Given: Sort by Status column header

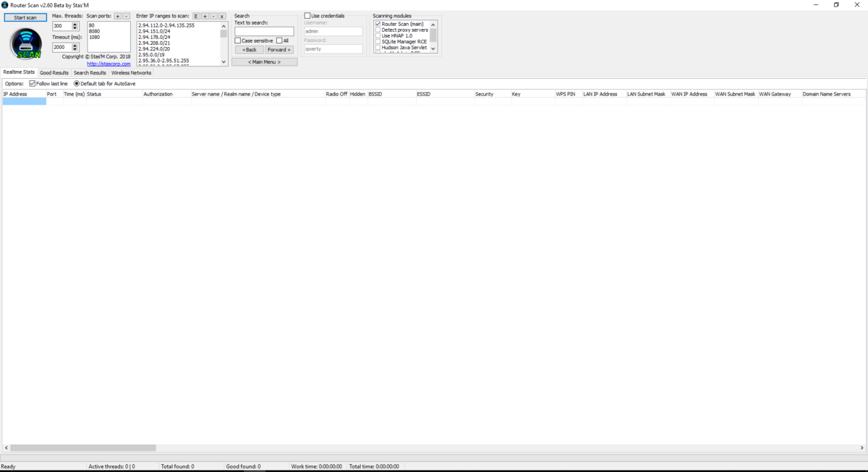Looking at the screenshot, I should pos(114,94).
